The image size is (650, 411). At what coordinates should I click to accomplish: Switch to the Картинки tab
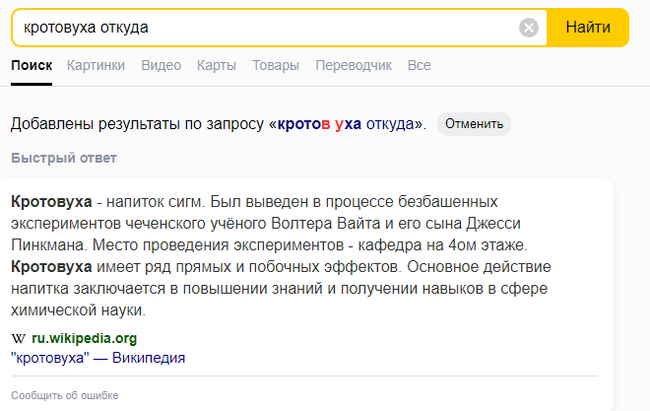click(96, 66)
